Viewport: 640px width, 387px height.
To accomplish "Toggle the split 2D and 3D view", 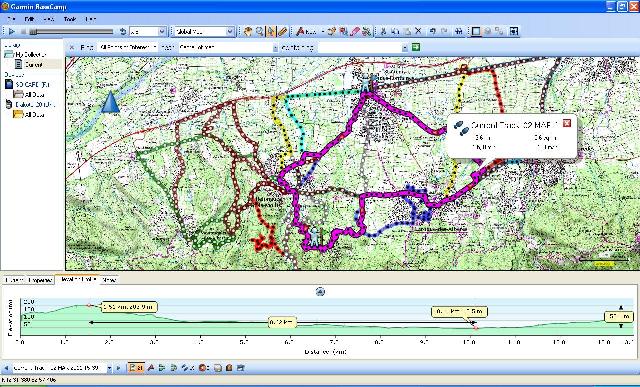I will pos(500,31).
